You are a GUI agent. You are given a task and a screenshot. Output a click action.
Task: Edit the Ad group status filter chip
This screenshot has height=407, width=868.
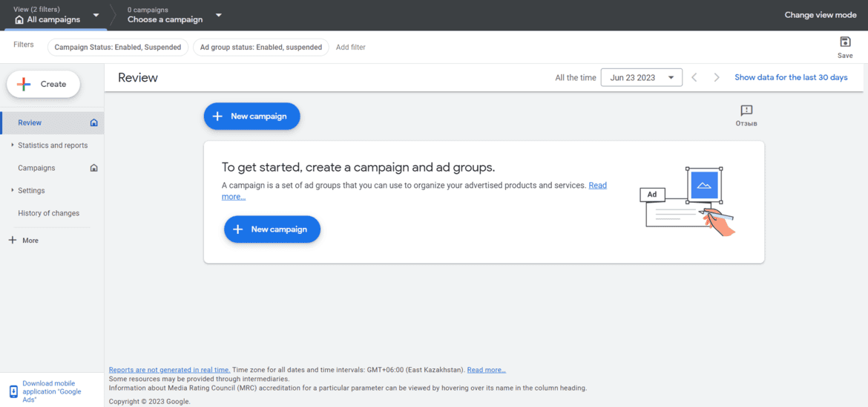tap(260, 47)
